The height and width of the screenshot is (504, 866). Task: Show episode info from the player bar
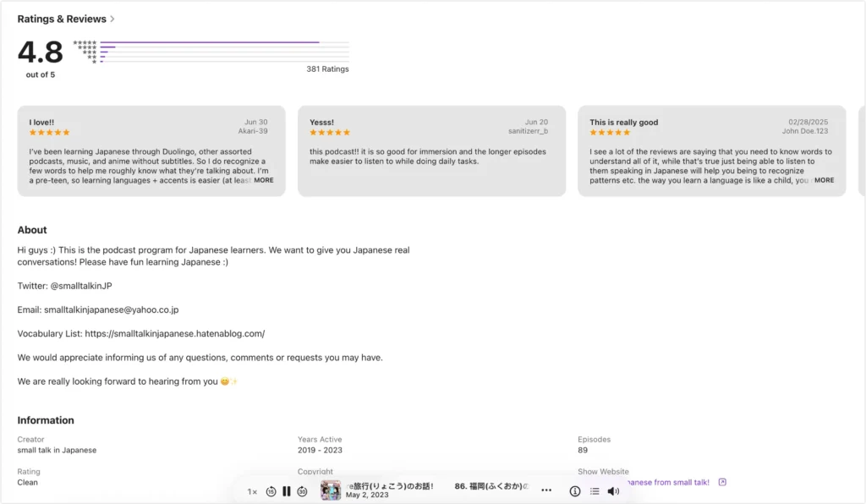click(575, 490)
